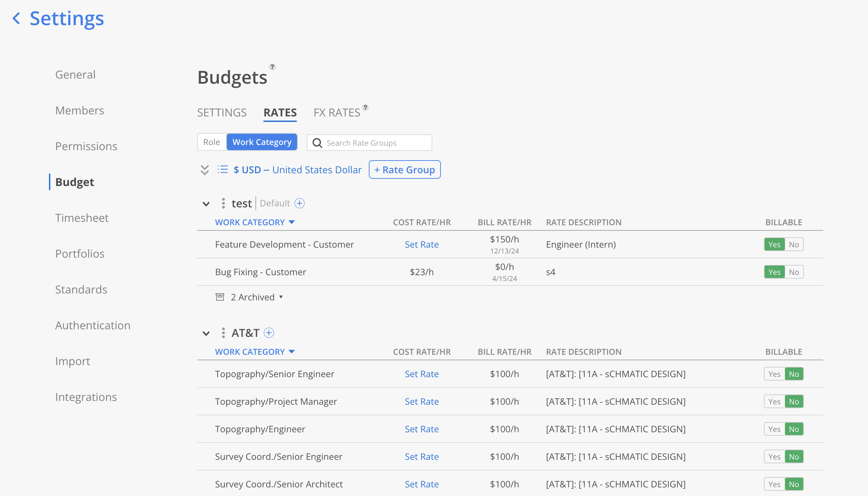Set Feature Development billable to No

point(794,245)
